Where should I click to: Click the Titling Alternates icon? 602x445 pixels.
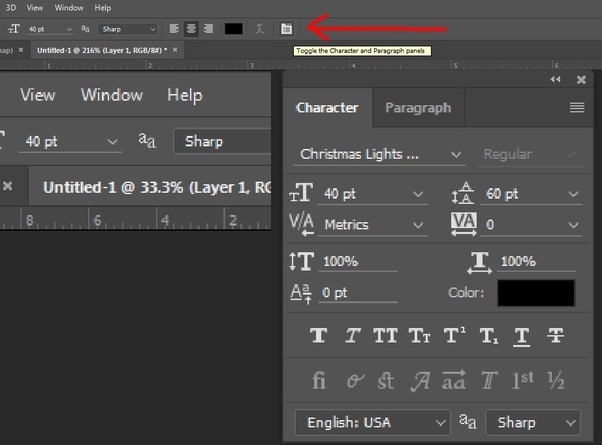tap(490, 380)
